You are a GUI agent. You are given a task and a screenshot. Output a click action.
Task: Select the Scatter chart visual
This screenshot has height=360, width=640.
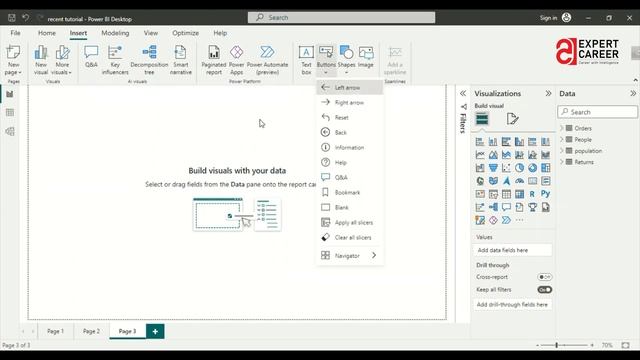click(506, 168)
